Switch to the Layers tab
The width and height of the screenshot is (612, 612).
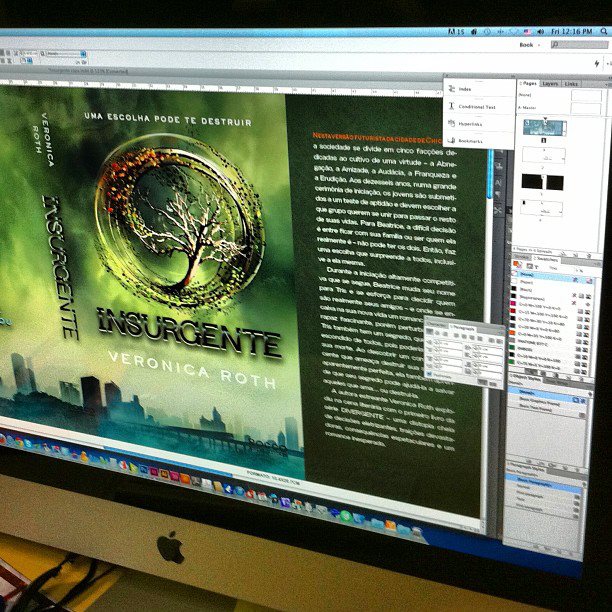tap(550, 84)
